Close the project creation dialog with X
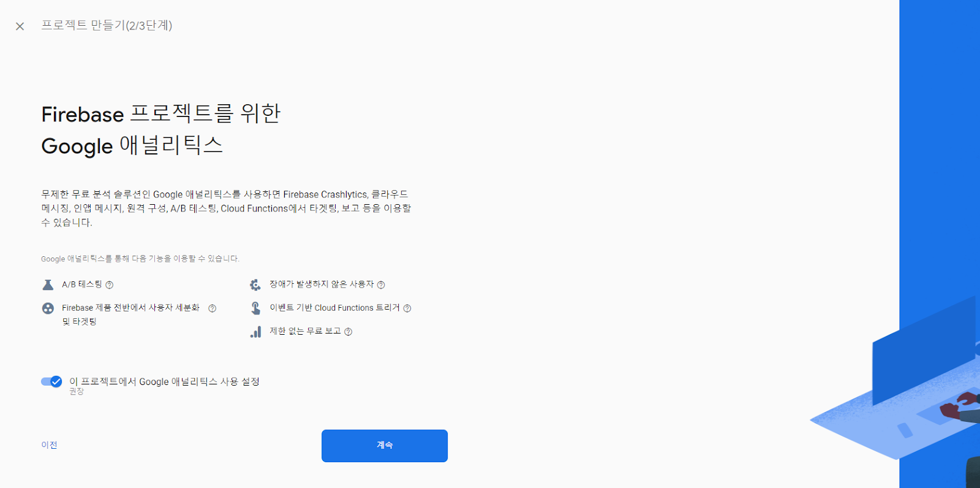The width and height of the screenshot is (980, 488). (20, 26)
